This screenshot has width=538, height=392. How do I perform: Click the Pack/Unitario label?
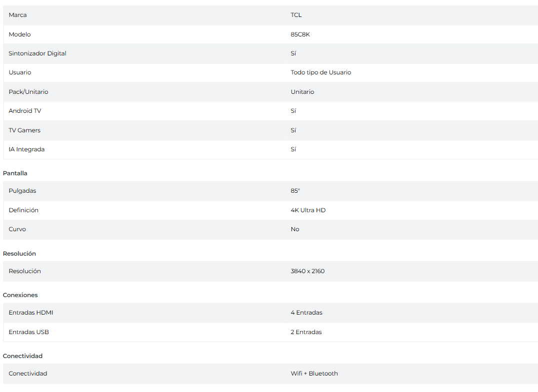pyautogui.click(x=28, y=92)
